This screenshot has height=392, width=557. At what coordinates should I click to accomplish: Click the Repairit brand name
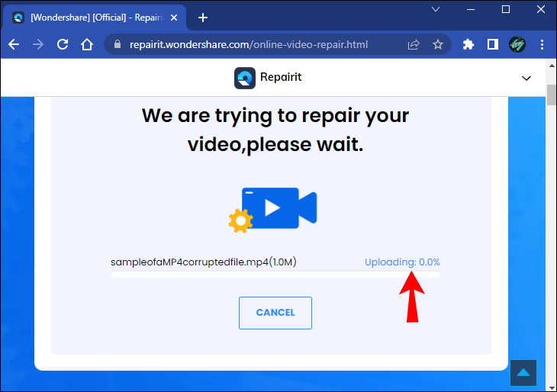tap(281, 77)
